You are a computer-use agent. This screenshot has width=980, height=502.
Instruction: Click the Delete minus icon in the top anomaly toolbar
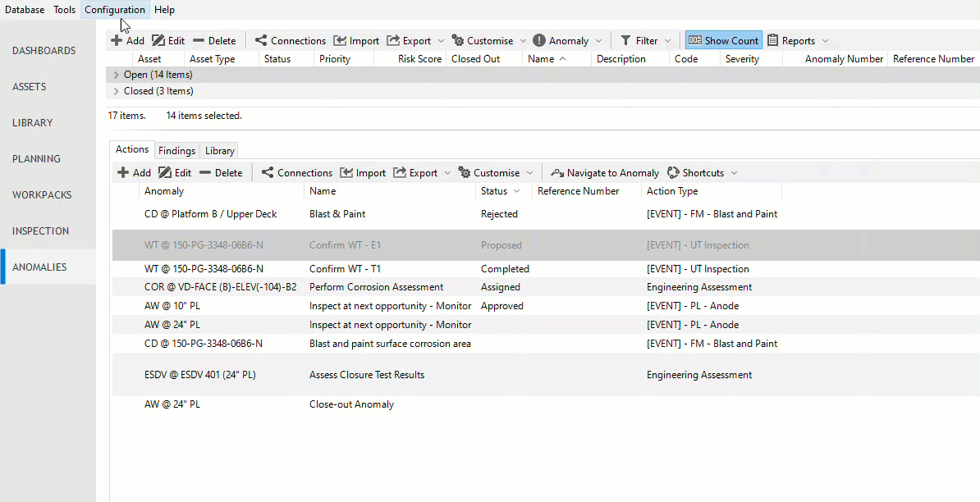[199, 40]
